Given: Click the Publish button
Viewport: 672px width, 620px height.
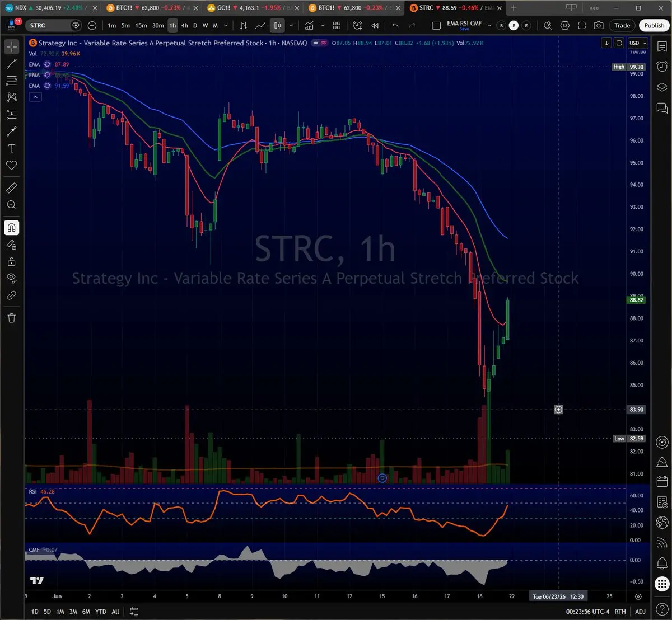Looking at the screenshot, I should point(654,26).
